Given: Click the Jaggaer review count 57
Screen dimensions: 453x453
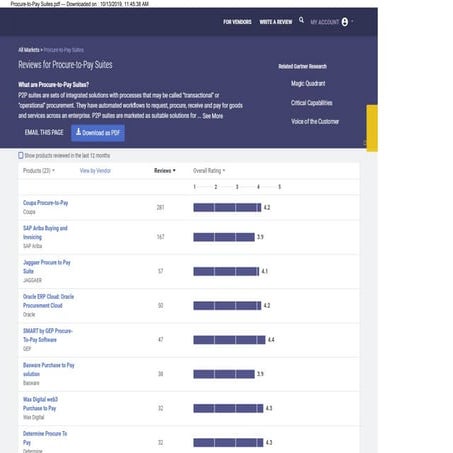Looking at the screenshot, I should click(x=160, y=271).
